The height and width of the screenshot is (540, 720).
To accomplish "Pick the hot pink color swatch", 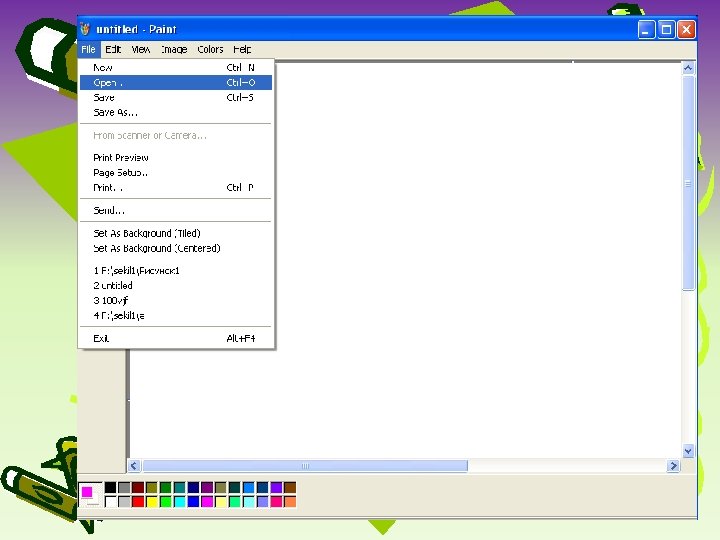I will [276, 501].
